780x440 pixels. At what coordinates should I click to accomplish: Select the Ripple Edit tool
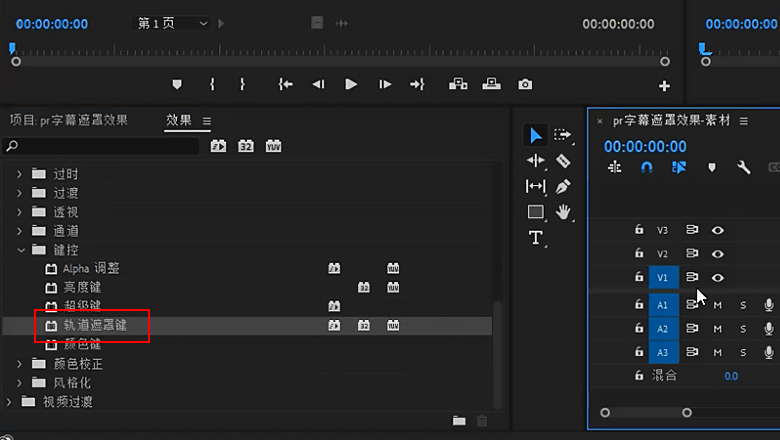click(535, 161)
